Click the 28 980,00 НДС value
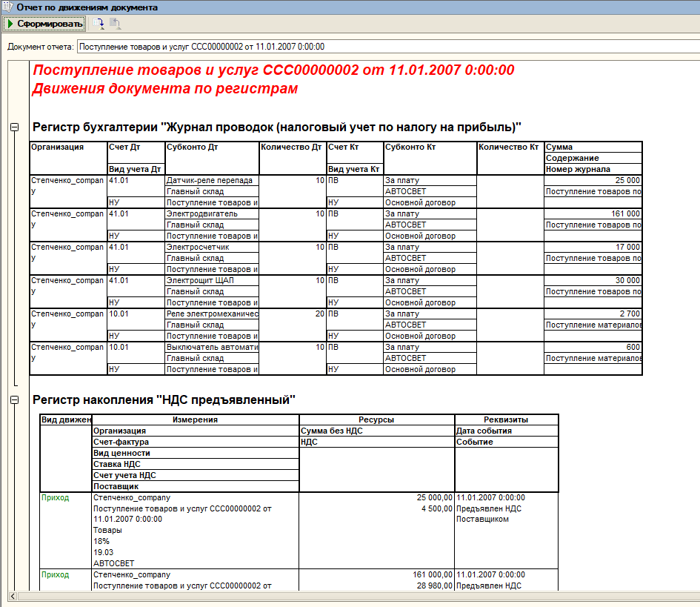The width and height of the screenshot is (700, 607). 434,586
